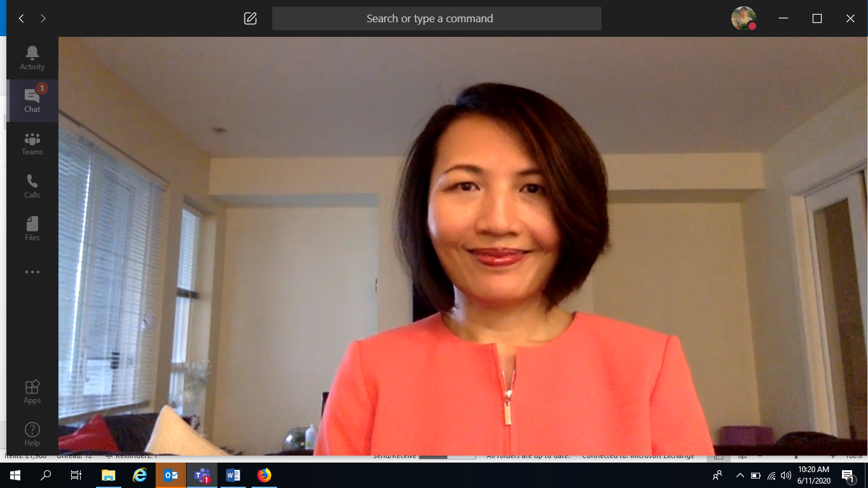The image size is (868, 488).
Task: Open profile menu from avatar picture
Action: click(743, 18)
